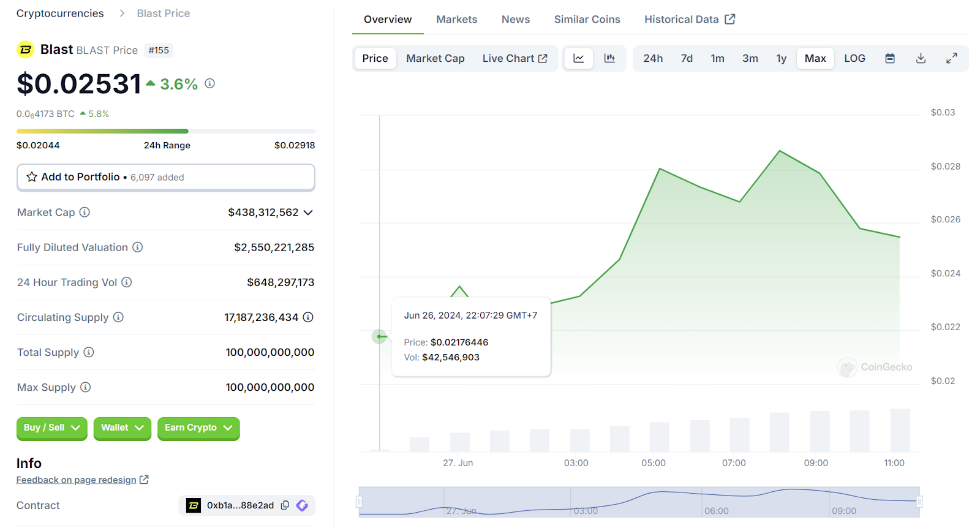
Task: Copy the contract address with copy icon
Action: point(285,505)
